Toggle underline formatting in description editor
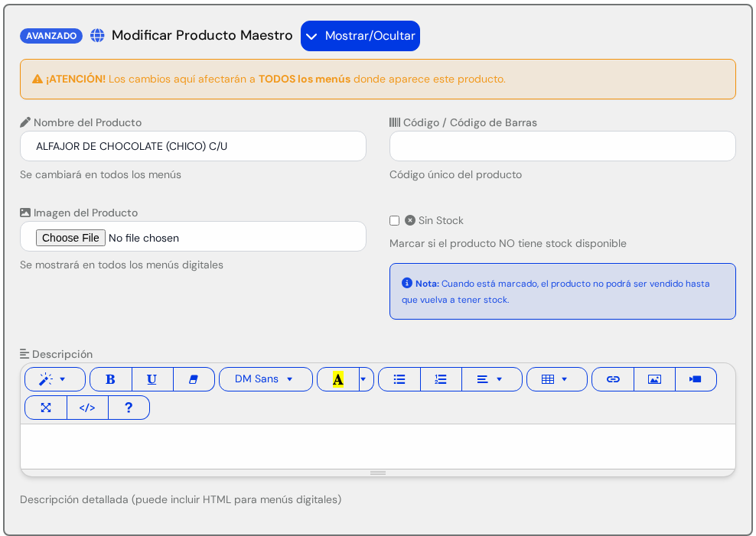The width and height of the screenshot is (756, 536). coord(152,379)
